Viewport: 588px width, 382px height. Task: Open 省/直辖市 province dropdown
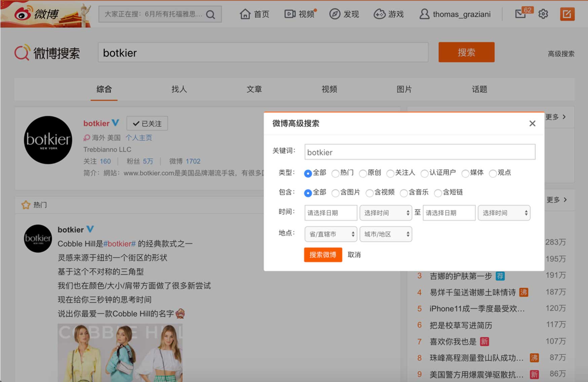click(331, 234)
